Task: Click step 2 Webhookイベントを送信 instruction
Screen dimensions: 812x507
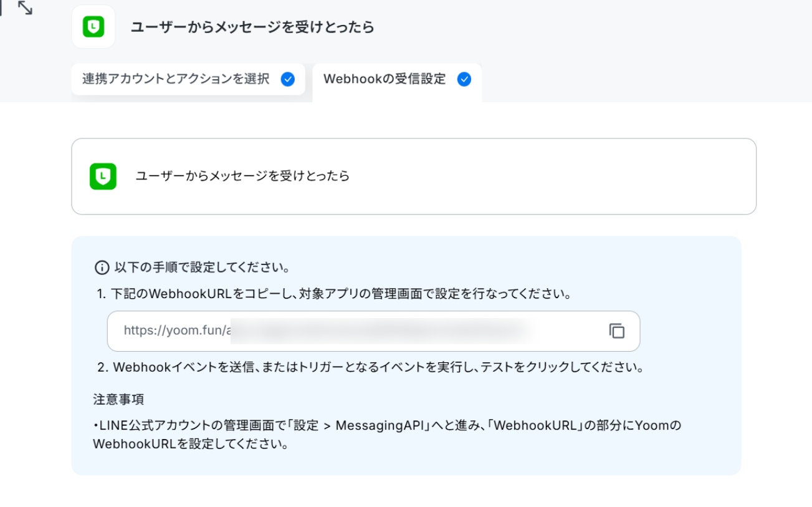Action: pyautogui.click(x=370, y=367)
